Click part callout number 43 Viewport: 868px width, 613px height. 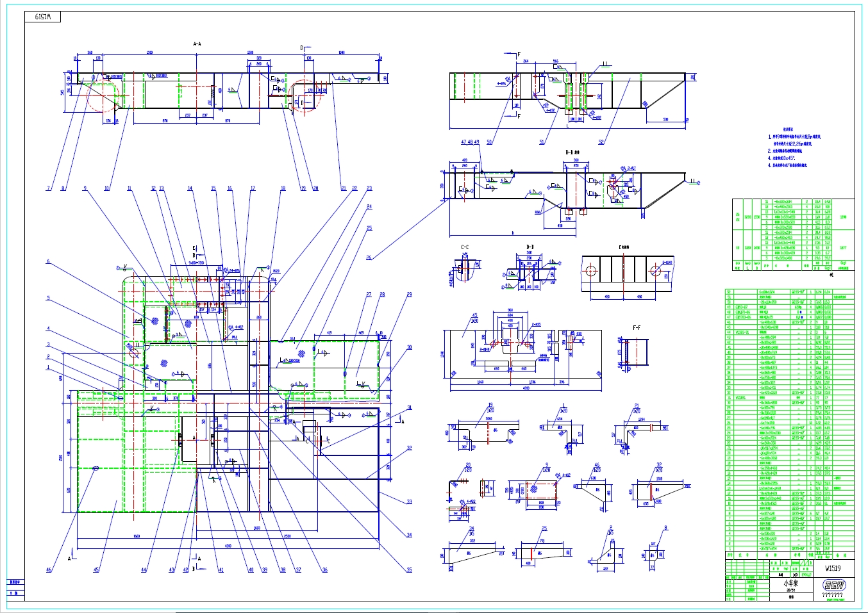point(172,569)
